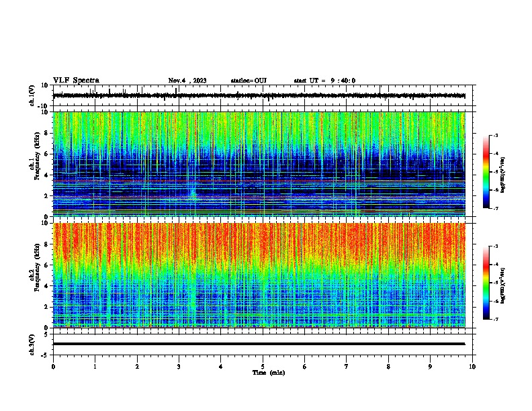Select the 'start UT = 9 :40: 0' text
The width and height of the screenshot is (532, 411).
[324, 81]
